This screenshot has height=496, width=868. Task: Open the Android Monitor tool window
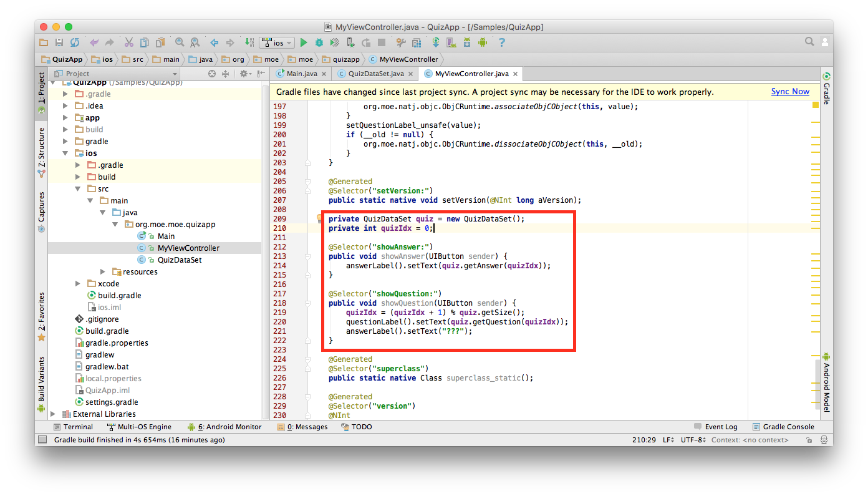tap(224, 427)
